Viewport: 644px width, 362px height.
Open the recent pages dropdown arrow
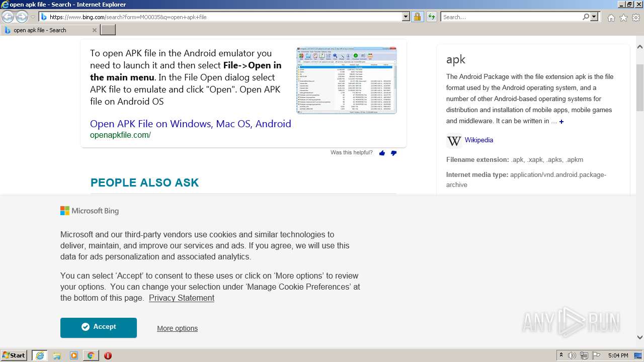[x=33, y=17]
